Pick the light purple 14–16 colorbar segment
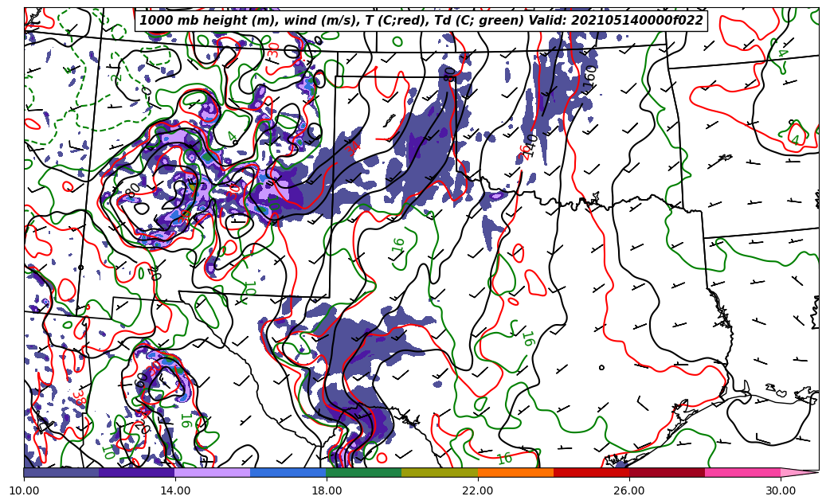This screenshot has height=504, width=826. click(x=213, y=472)
